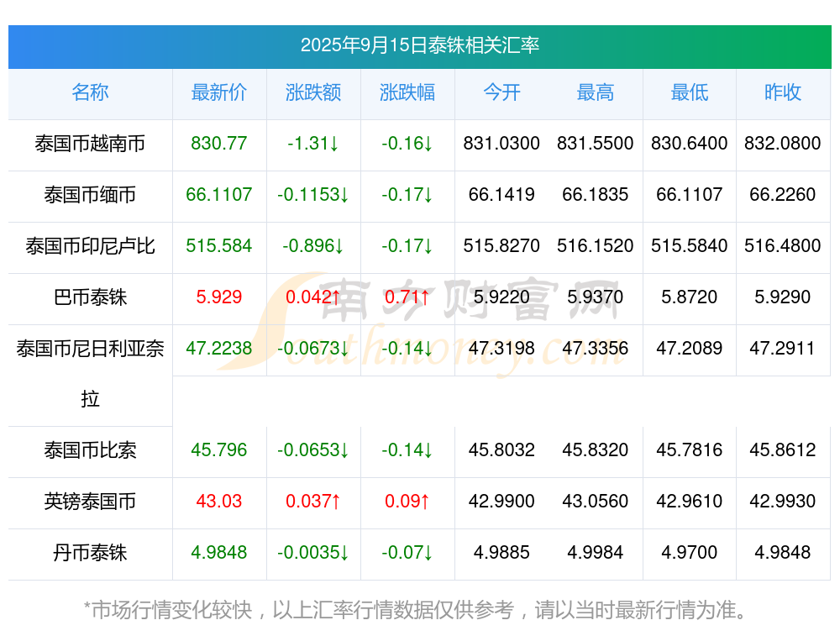Click previous close 47.2911
Screen dimensions: 840x636
[x=783, y=349]
